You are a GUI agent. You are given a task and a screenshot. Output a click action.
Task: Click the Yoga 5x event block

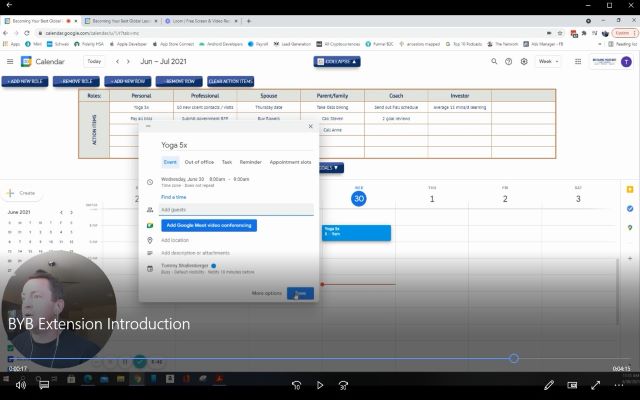tap(356, 233)
